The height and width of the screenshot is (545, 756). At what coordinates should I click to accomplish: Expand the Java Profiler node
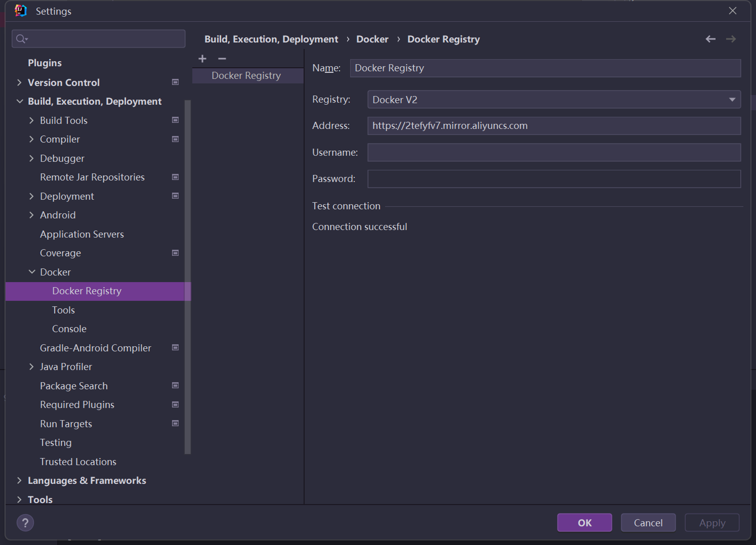click(31, 366)
